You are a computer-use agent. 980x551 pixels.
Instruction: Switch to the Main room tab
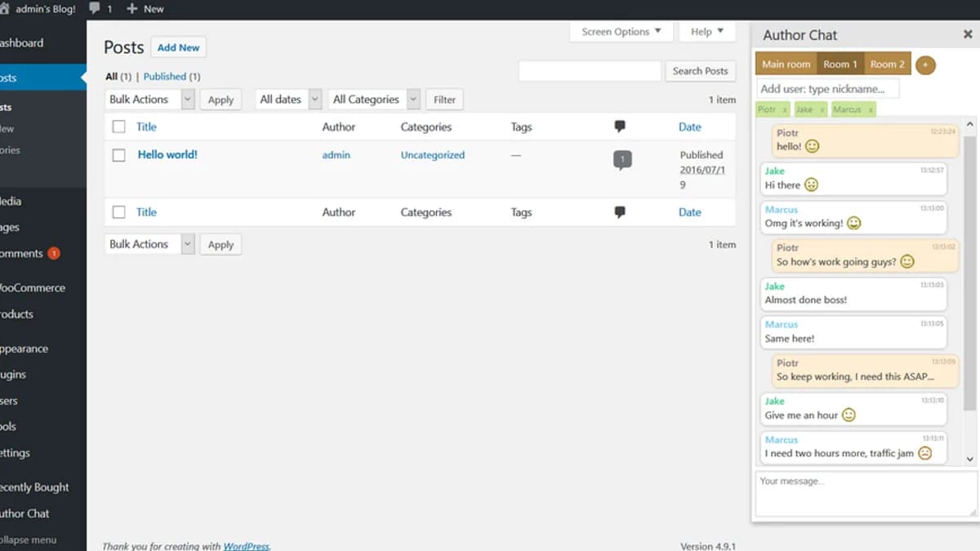click(786, 64)
